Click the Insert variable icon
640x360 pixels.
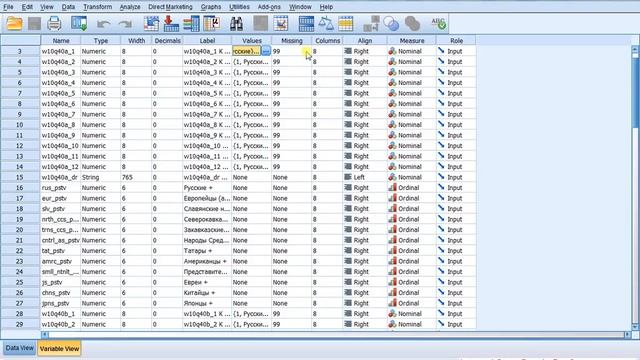281,24
